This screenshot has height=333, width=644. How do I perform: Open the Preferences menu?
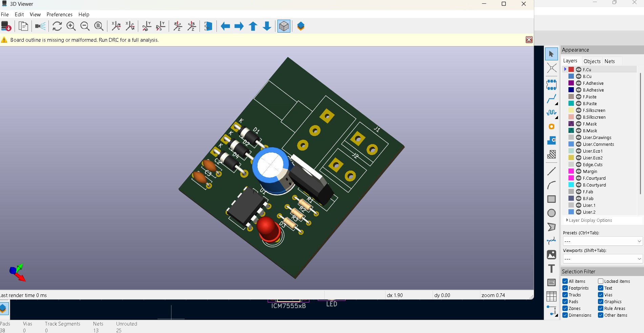pos(60,15)
